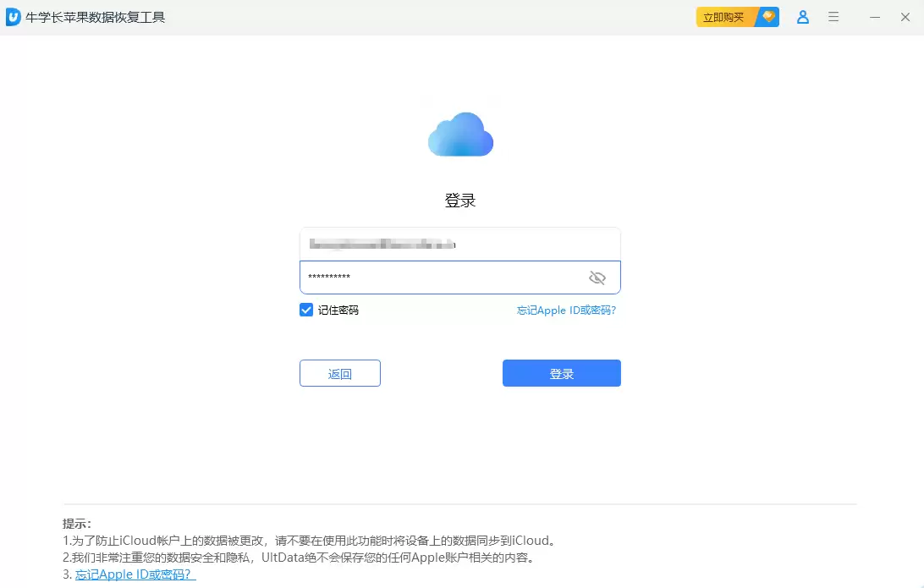Open the hamburger menu in title bar
Viewport: 924px width, 588px height.
pyautogui.click(x=833, y=17)
